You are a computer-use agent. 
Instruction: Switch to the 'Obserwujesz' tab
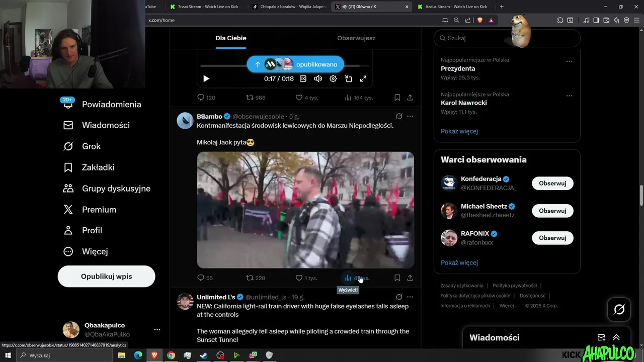pos(356,38)
